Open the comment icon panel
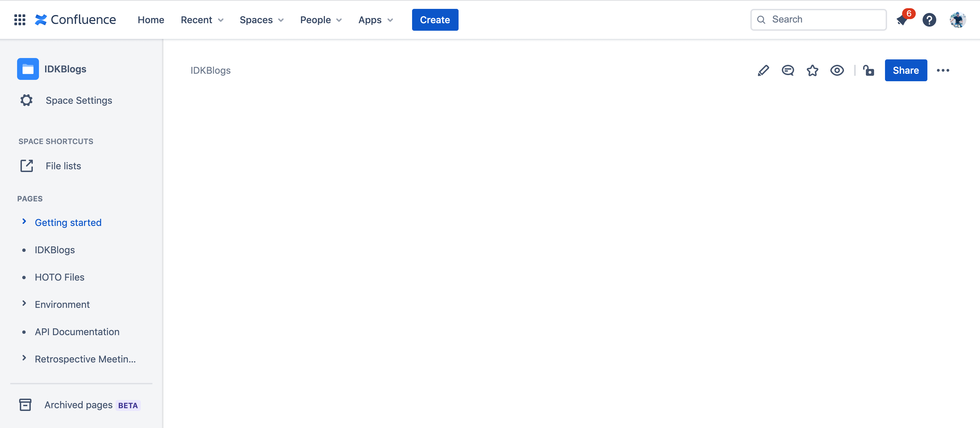The width and height of the screenshot is (980, 428). click(x=788, y=71)
